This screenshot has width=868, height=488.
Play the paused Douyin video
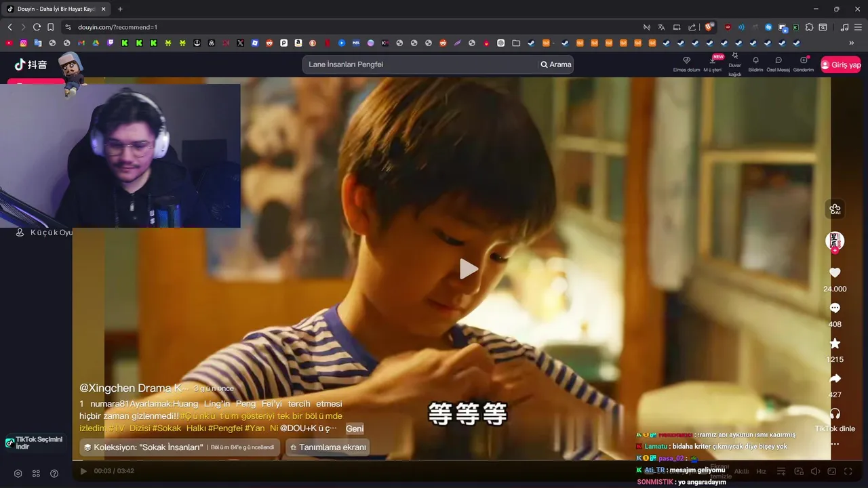tap(469, 269)
